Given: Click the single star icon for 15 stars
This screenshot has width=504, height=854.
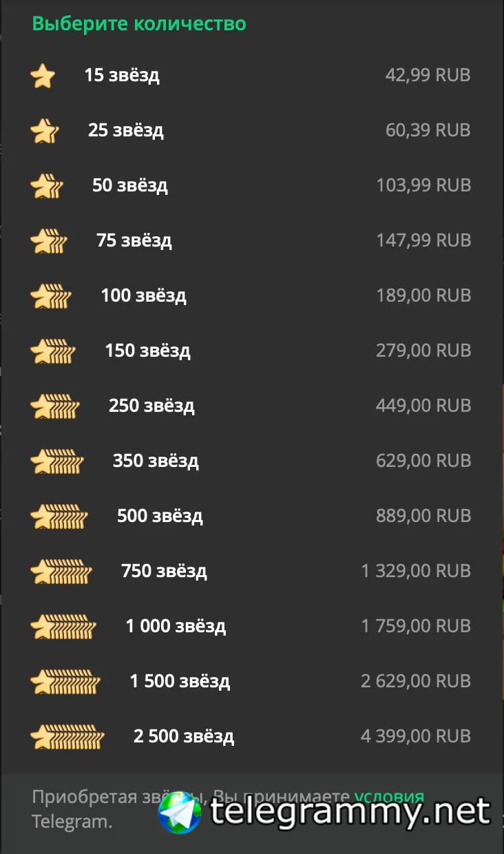Looking at the screenshot, I should [43, 75].
